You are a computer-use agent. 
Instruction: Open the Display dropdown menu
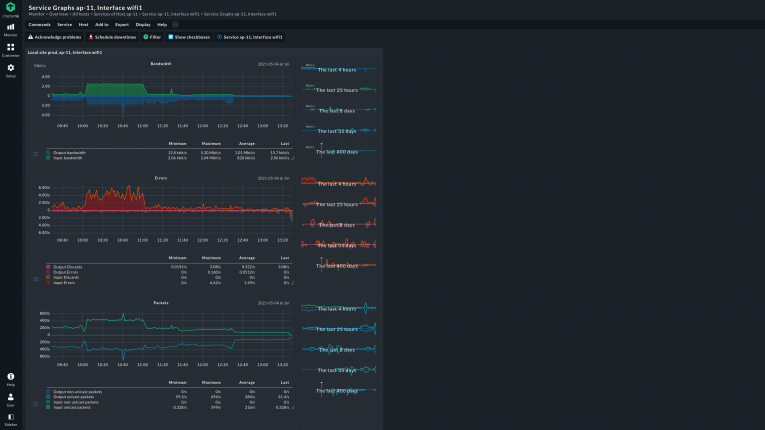pos(143,23)
